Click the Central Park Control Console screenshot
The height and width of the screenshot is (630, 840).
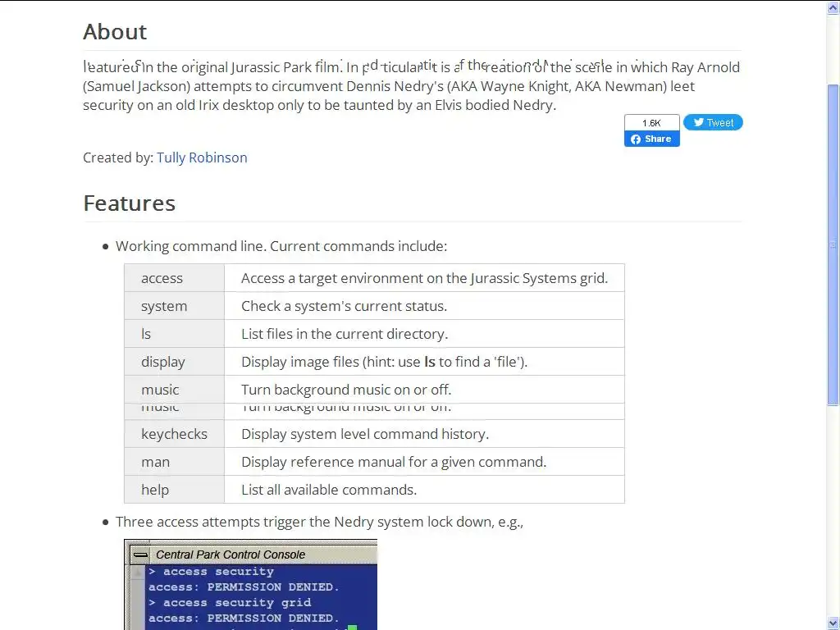[251, 584]
